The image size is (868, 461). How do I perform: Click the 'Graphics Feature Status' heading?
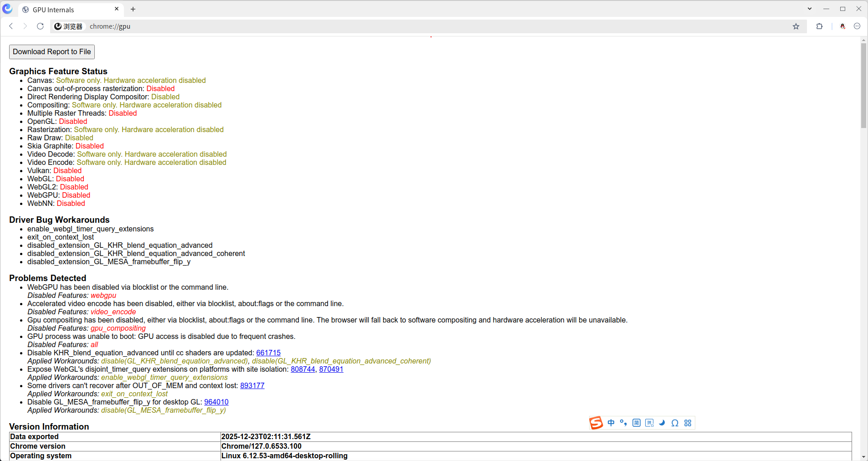pyautogui.click(x=58, y=72)
